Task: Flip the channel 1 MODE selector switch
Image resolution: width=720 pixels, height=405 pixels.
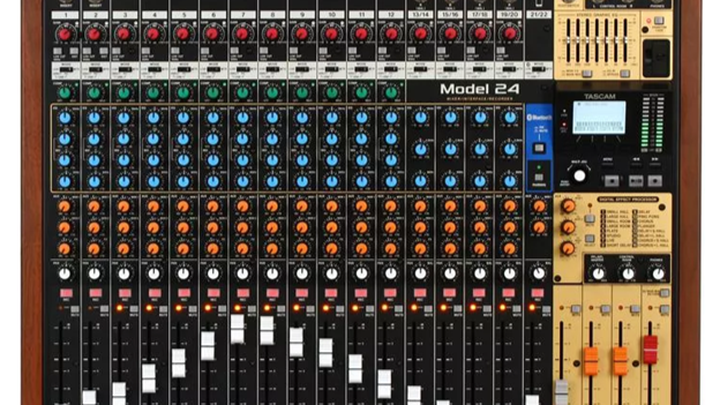Action: click(66, 70)
